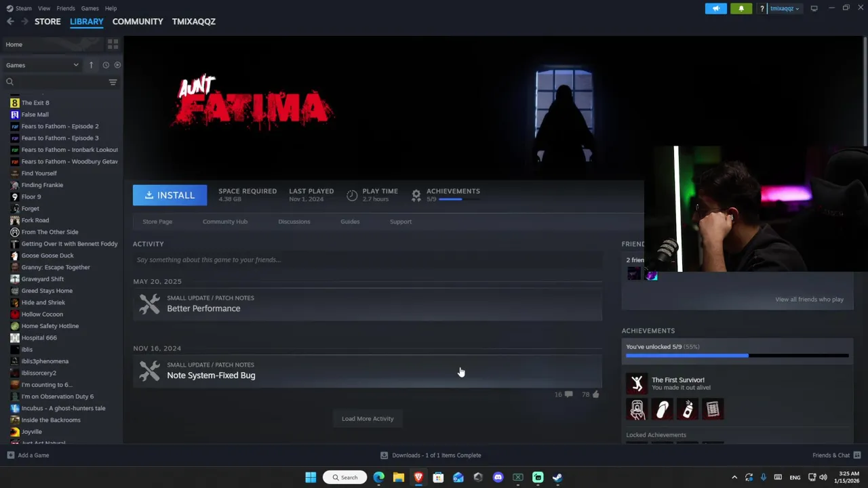The width and height of the screenshot is (868, 488).
Task: Open the TMIXAQQZ profile tab
Action: (193, 22)
